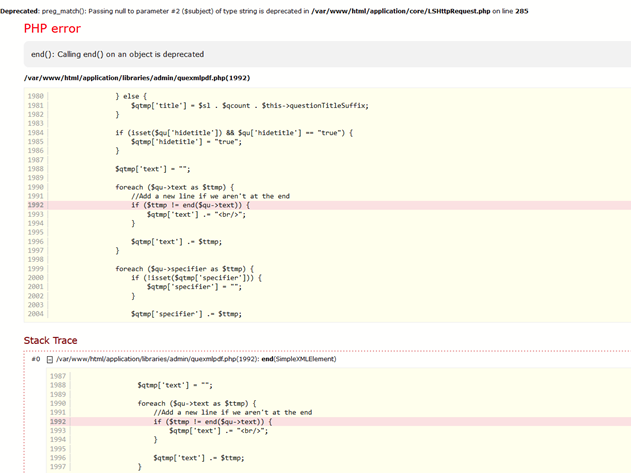This screenshot has height=473, width=631.
Task: Click line number 1980 in the source listing
Action: (36, 96)
